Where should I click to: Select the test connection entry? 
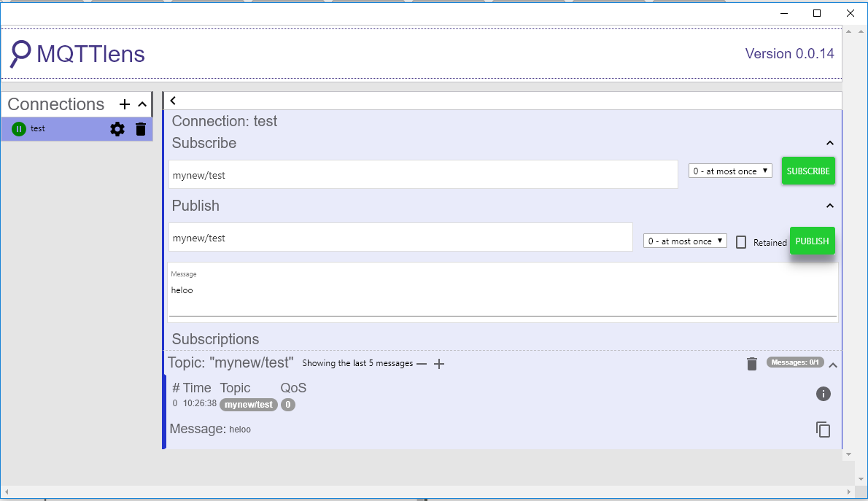coord(77,129)
